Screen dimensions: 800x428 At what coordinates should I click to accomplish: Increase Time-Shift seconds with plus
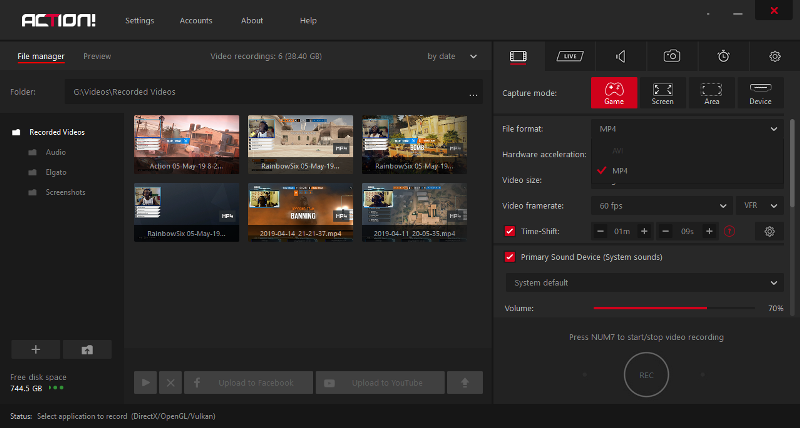coord(709,232)
